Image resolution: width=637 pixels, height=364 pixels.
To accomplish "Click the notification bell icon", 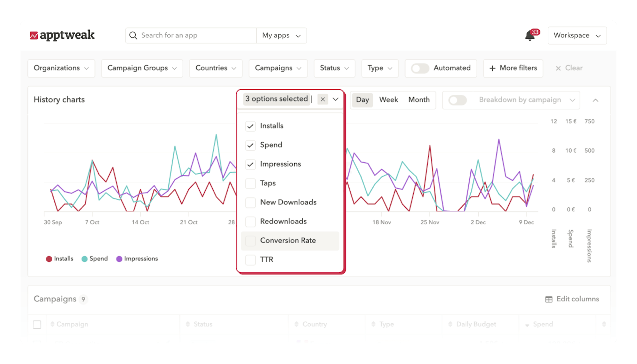I will coord(529,36).
